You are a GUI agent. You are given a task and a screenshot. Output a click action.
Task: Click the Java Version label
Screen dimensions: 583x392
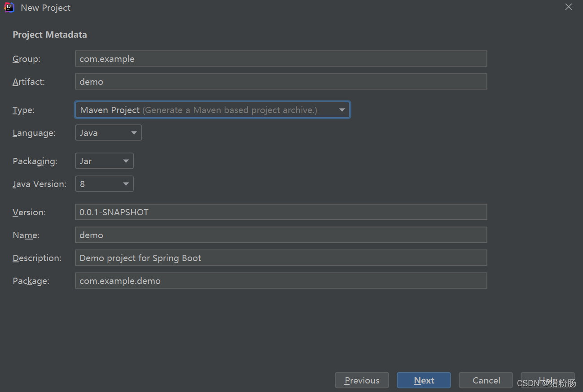(x=39, y=184)
